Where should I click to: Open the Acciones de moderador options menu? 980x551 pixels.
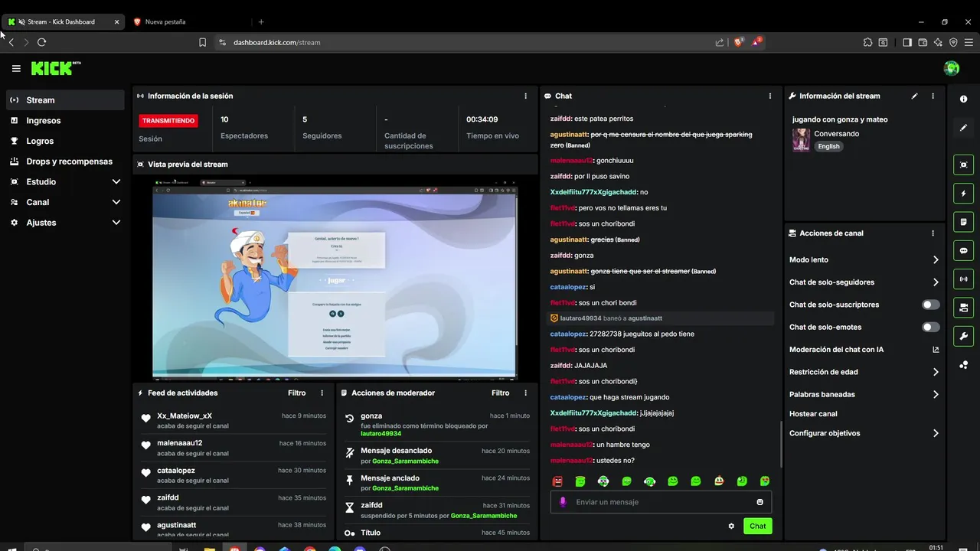pos(525,393)
